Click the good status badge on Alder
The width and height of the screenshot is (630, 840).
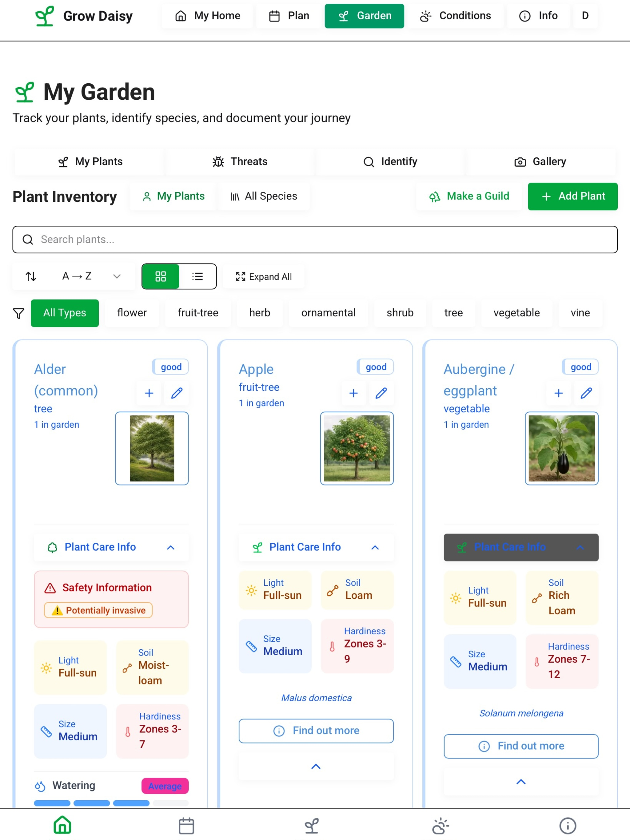tap(171, 367)
